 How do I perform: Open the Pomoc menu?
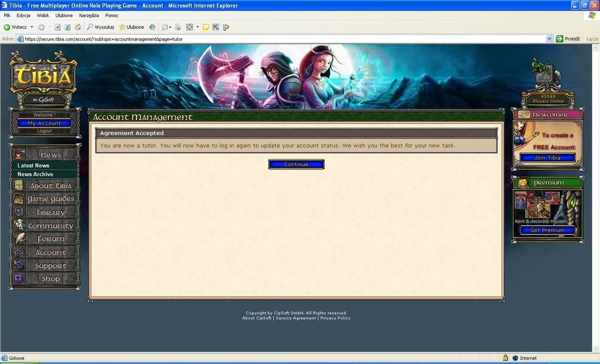[x=112, y=16]
